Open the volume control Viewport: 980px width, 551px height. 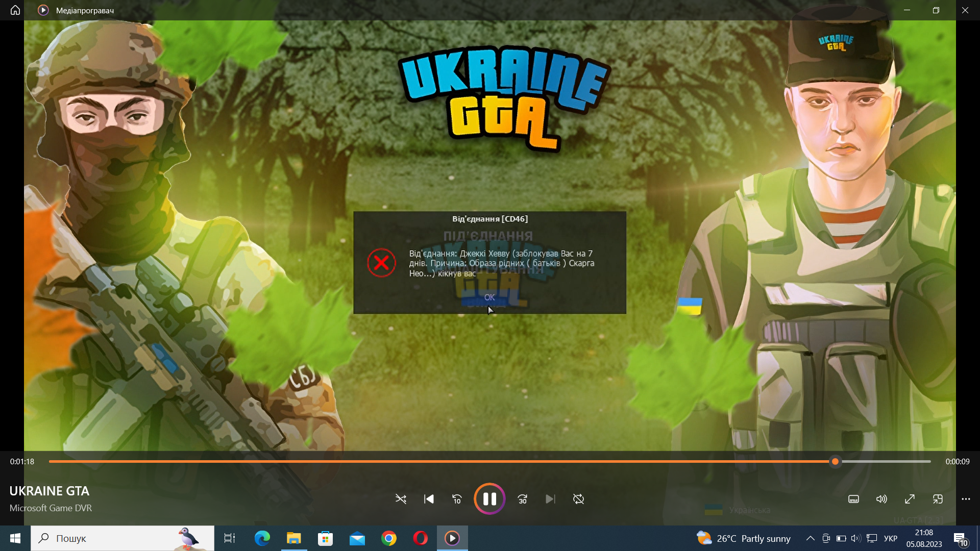click(881, 499)
